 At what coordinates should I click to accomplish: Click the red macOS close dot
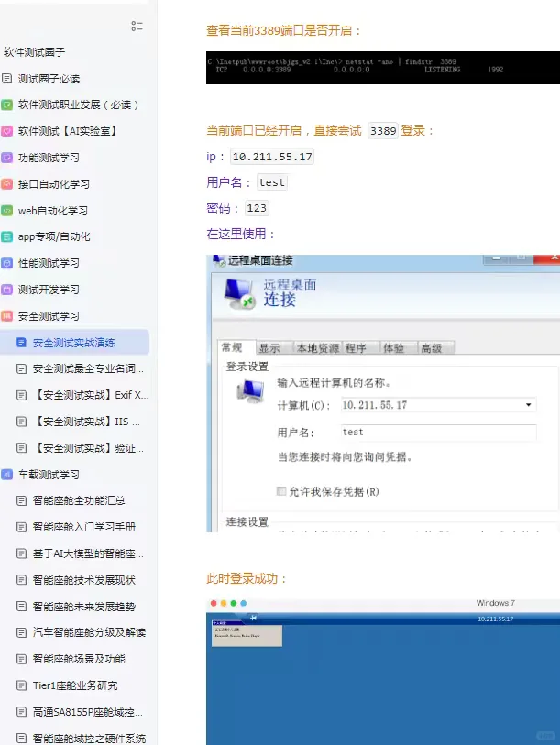pos(214,603)
